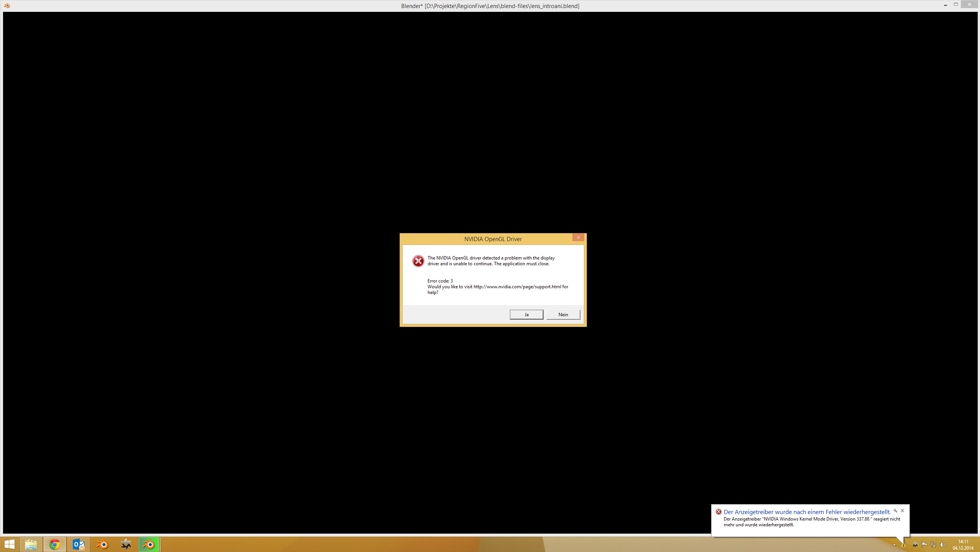This screenshot has height=552, width=980.
Task: Open notification settings via the wrench icon
Action: click(x=895, y=511)
